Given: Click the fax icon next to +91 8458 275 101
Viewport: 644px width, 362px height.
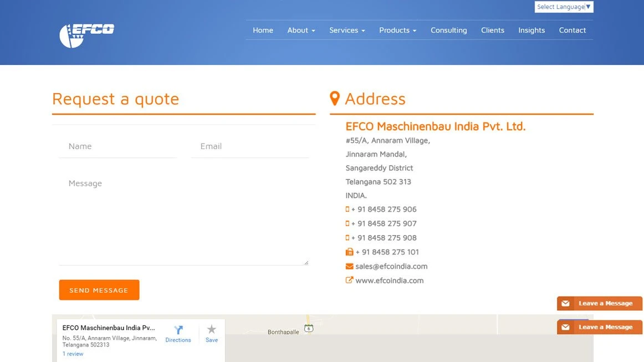Looking at the screenshot, I should (349, 252).
